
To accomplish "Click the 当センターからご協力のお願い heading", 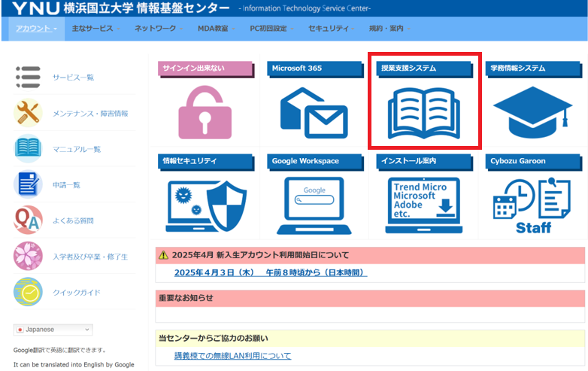I will 214,339.
